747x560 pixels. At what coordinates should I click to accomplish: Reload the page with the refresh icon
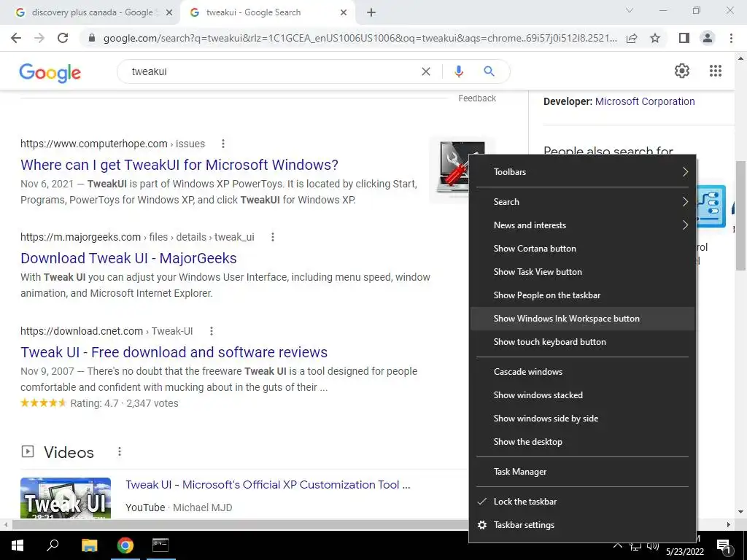(x=63, y=38)
